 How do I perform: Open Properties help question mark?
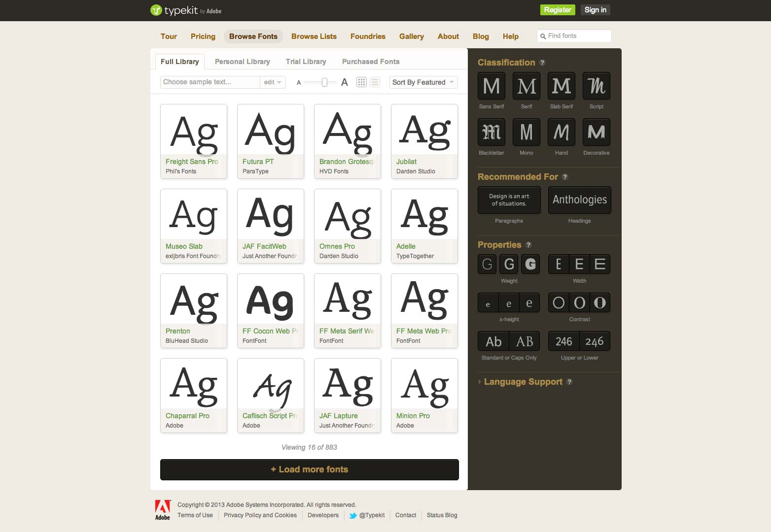(x=528, y=245)
